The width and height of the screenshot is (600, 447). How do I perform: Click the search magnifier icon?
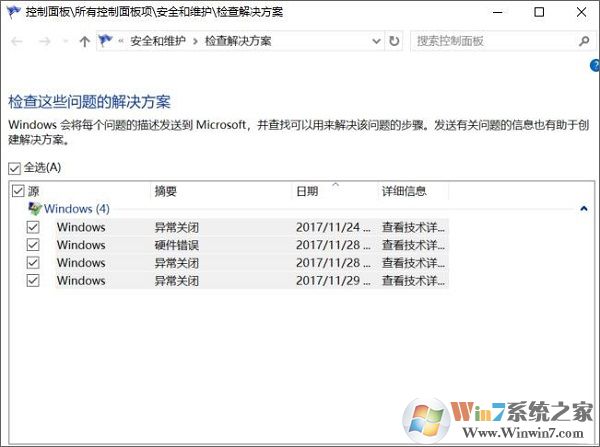pyautogui.click(x=584, y=41)
